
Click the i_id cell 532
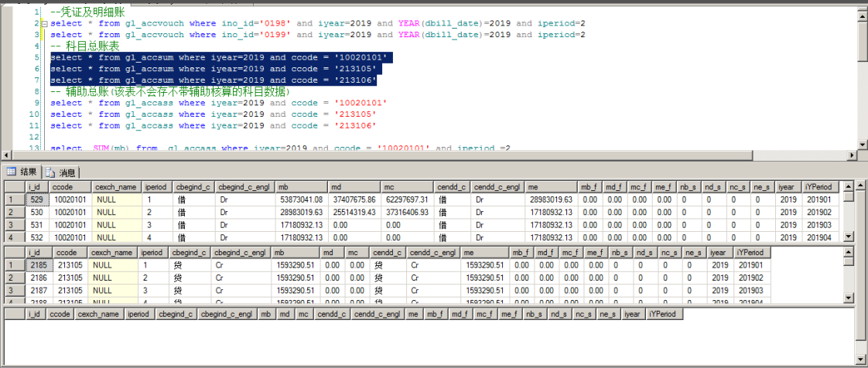click(37, 237)
